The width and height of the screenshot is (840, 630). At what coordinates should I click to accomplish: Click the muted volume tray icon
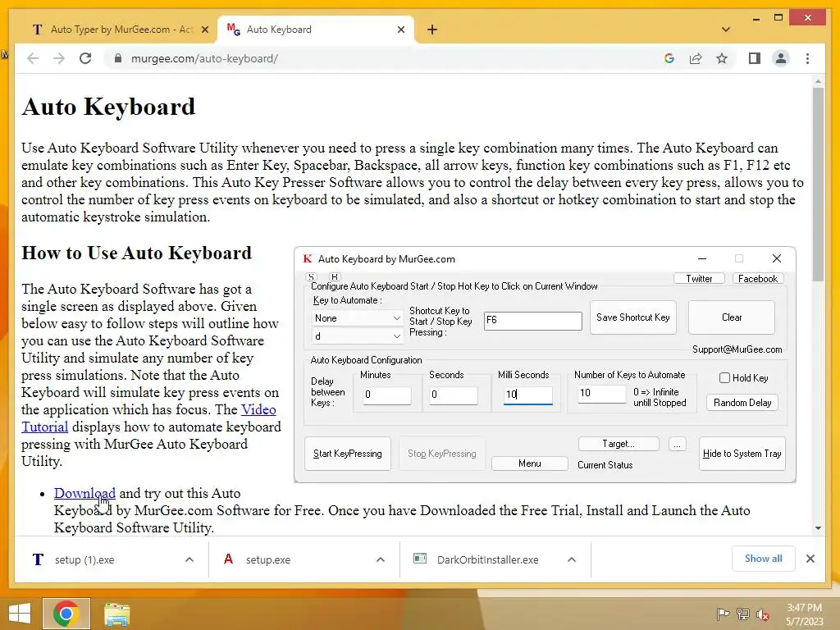[762, 614]
